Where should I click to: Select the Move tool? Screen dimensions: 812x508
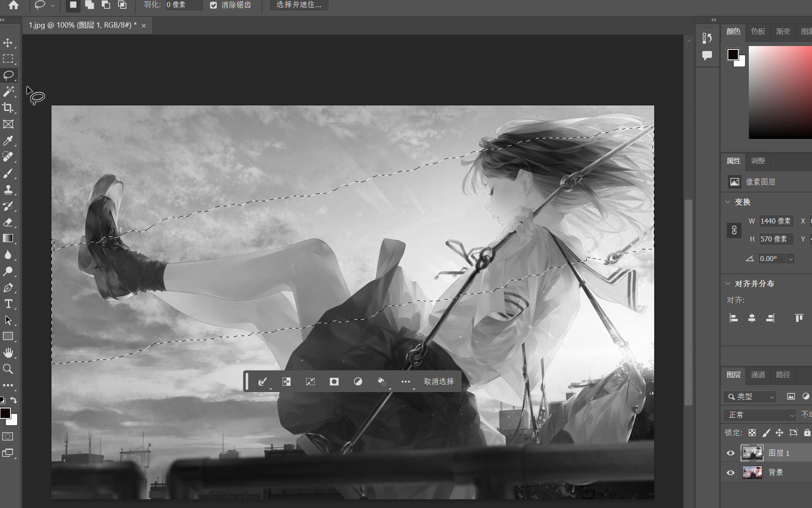coord(8,43)
